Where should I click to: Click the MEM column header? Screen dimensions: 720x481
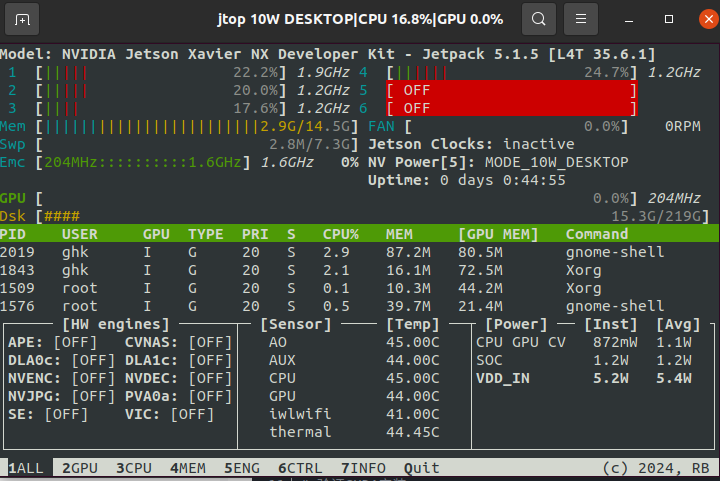click(x=399, y=234)
